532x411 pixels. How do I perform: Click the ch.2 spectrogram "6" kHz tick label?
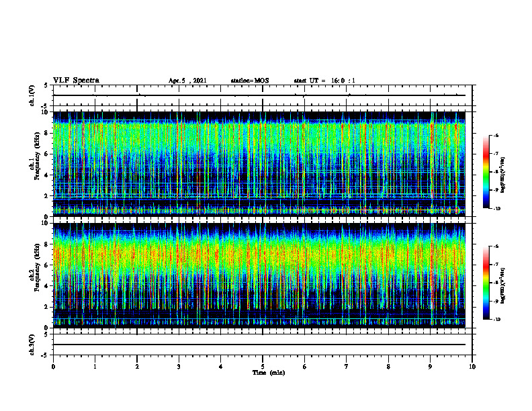[47, 265]
